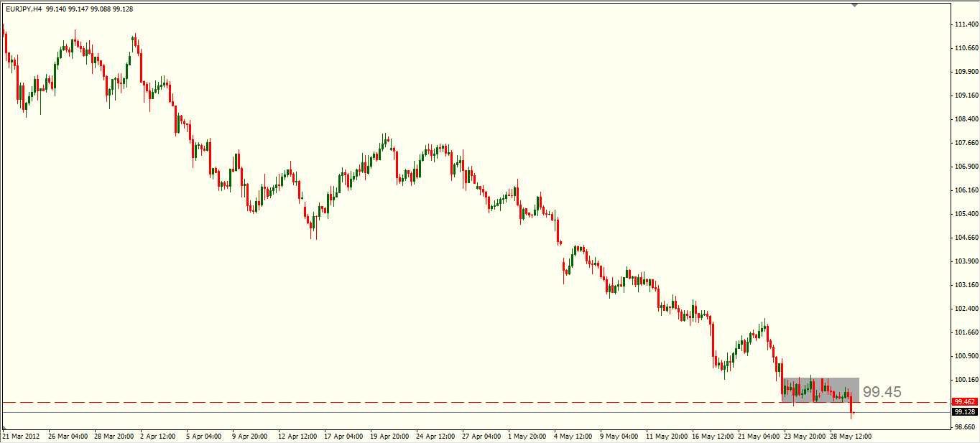Click the 105.400 level on price axis

pyautogui.click(x=966, y=214)
